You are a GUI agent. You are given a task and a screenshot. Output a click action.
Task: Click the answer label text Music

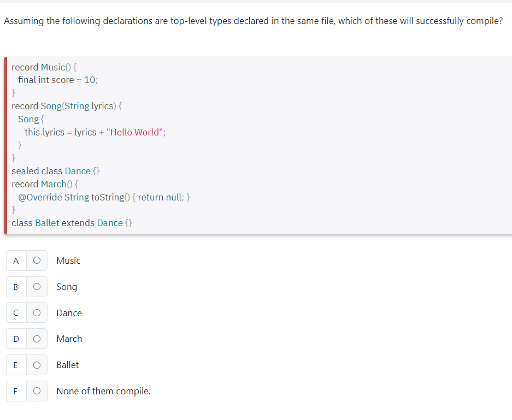pyautogui.click(x=68, y=261)
